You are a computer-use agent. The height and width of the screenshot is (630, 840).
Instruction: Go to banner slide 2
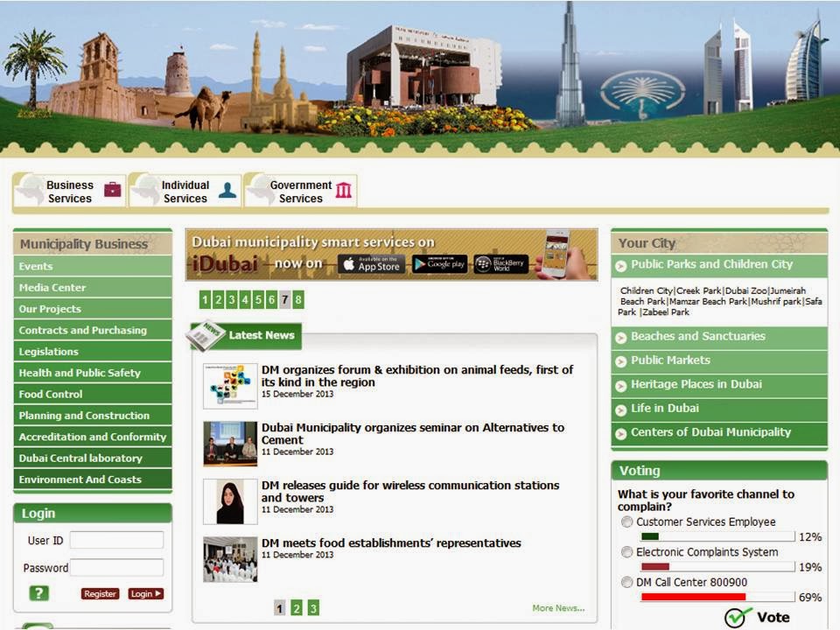click(x=218, y=299)
